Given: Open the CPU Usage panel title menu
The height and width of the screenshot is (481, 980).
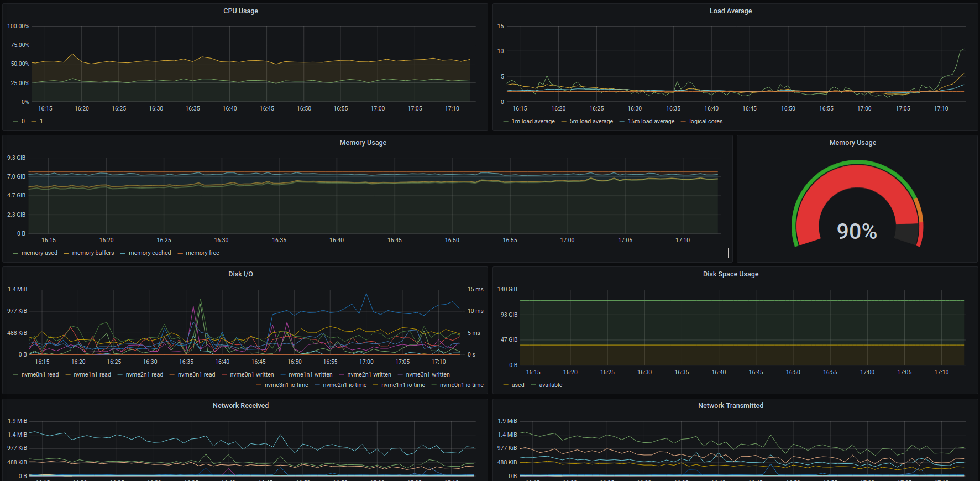Looking at the screenshot, I should (240, 11).
